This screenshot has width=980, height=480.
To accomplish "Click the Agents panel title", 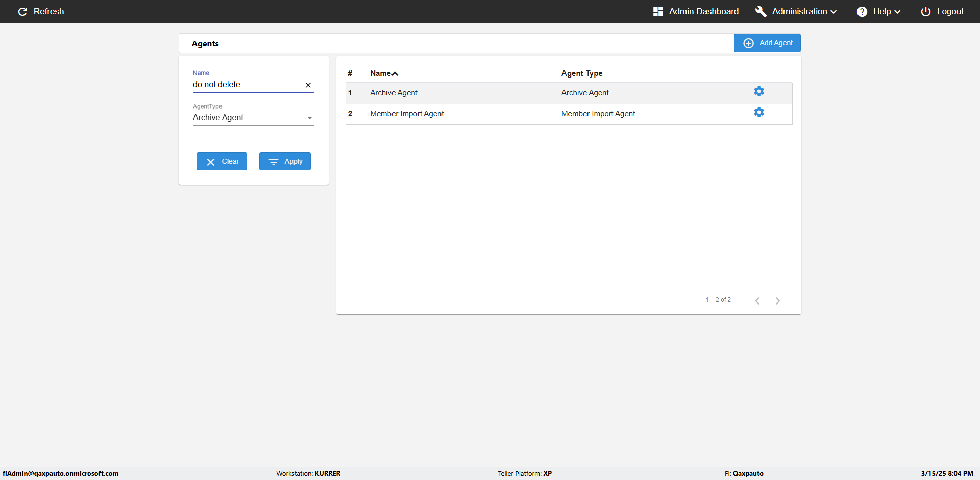I will (x=205, y=44).
